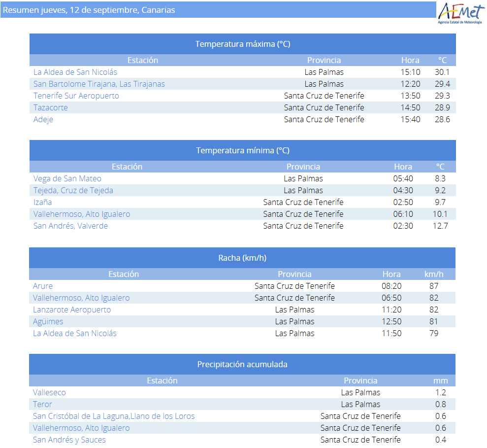Image resolution: width=487 pixels, height=448 pixels.
Task: Click 'Provincia' column header in Temperatura máxima
Action: [324, 60]
